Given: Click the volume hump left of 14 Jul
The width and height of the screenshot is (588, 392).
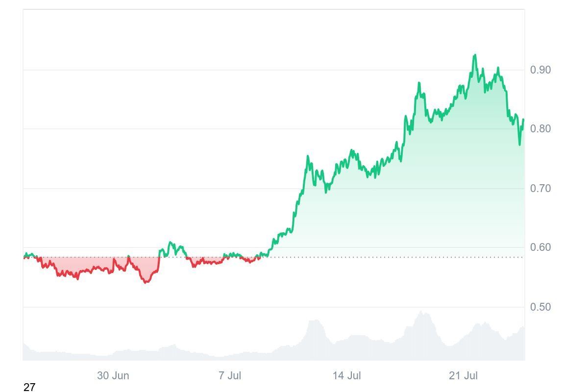Looking at the screenshot, I should [315, 321].
